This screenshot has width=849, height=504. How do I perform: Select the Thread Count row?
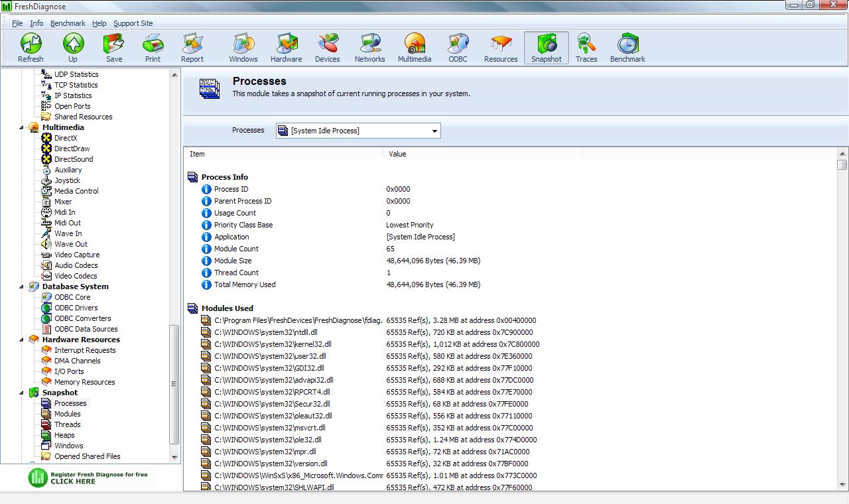coord(510,273)
